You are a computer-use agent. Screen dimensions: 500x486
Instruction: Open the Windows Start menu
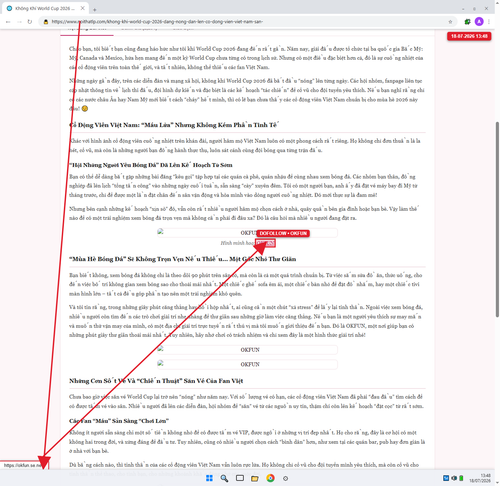click(209, 478)
